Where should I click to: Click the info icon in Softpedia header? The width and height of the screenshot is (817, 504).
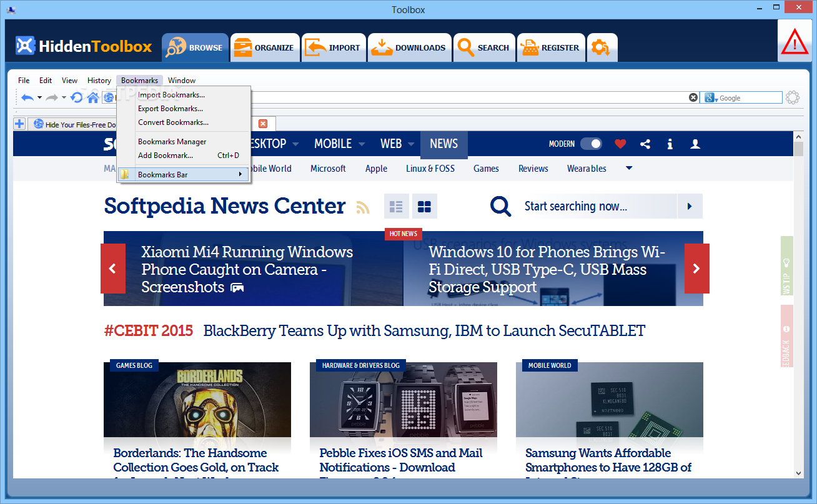670,144
